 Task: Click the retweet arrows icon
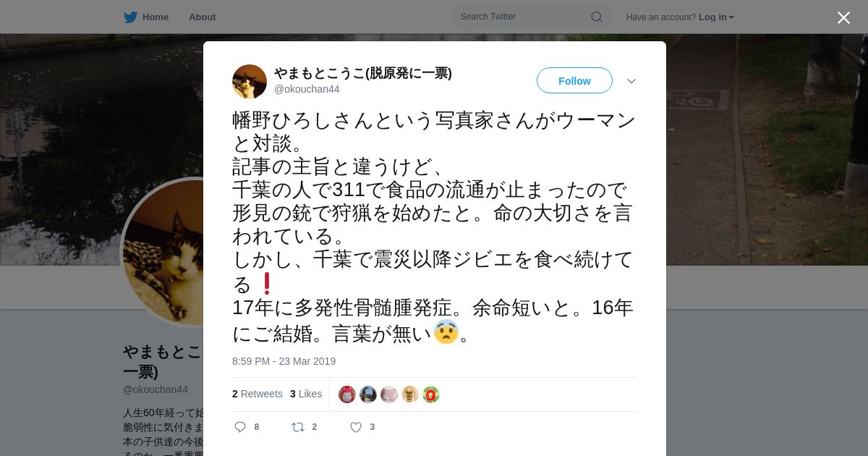298,427
